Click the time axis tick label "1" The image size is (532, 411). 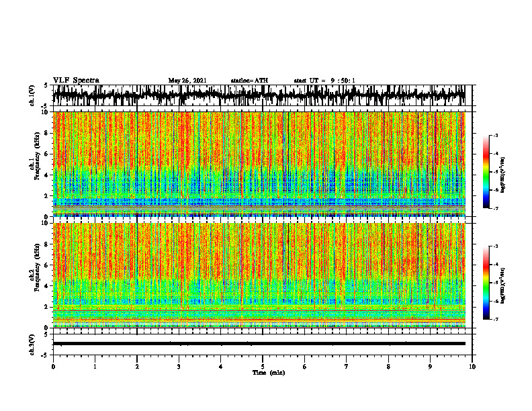tap(95, 367)
